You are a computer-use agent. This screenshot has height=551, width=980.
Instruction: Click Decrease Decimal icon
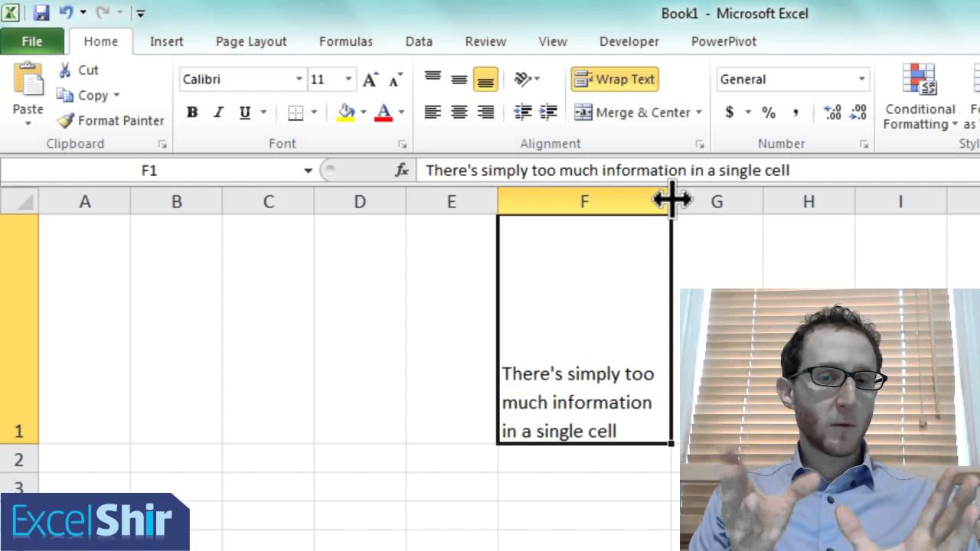coord(858,112)
